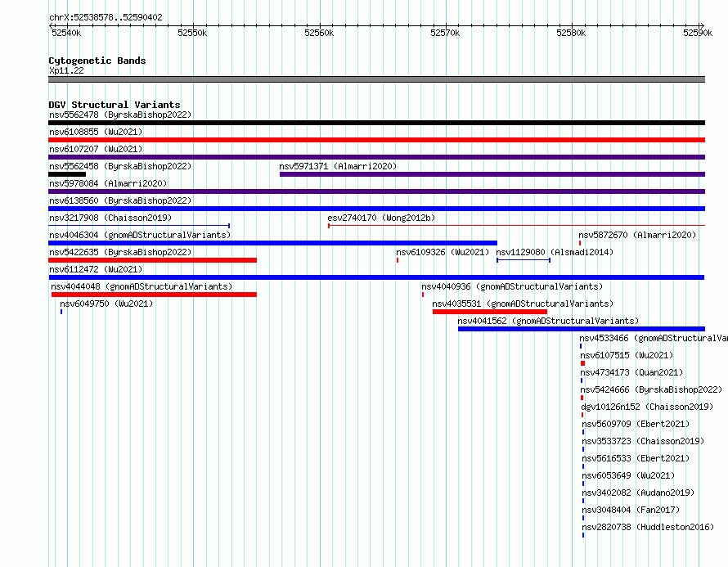The width and height of the screenshot is (728, 567).
Task: Click the 52590k ruler label
Action: [698, 33]
